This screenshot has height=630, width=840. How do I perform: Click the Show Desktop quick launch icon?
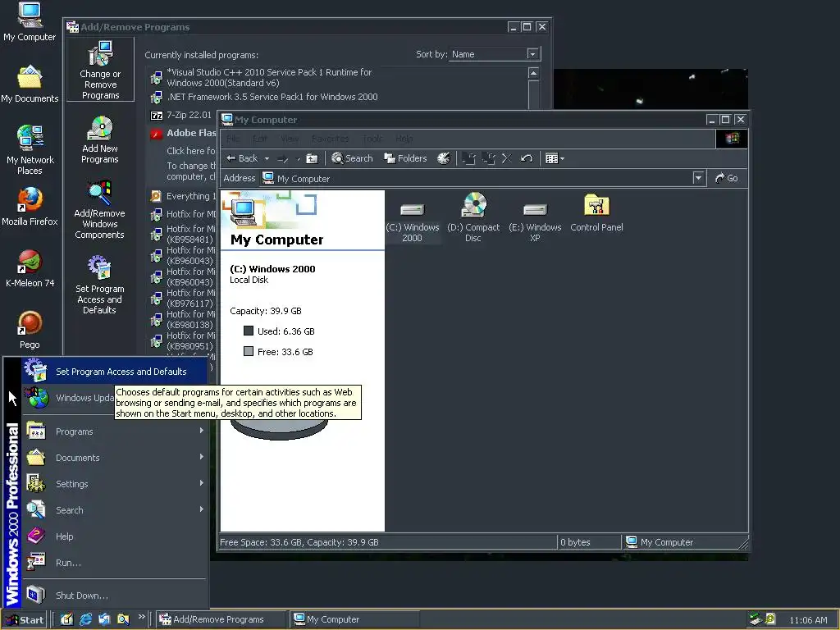click(66, 619)
